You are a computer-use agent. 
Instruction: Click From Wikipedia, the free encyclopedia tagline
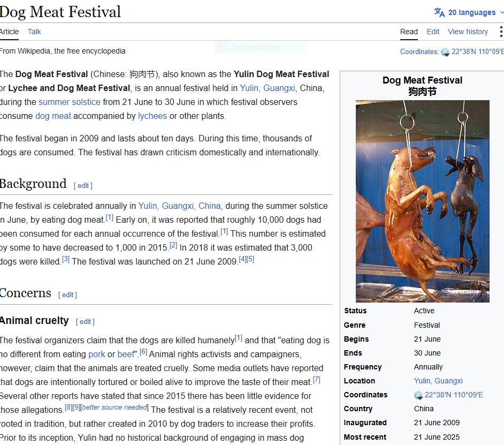click(63, 51)
